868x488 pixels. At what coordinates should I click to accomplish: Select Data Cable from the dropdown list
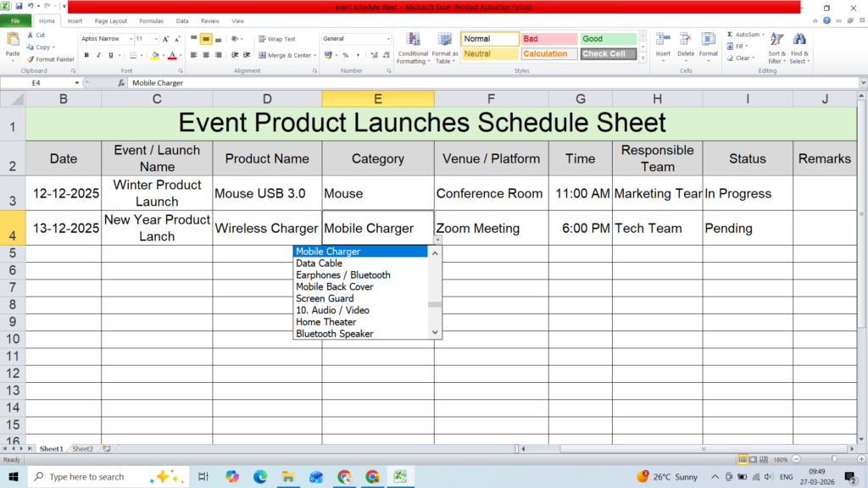pyautogui.click(x=360, y=263)
